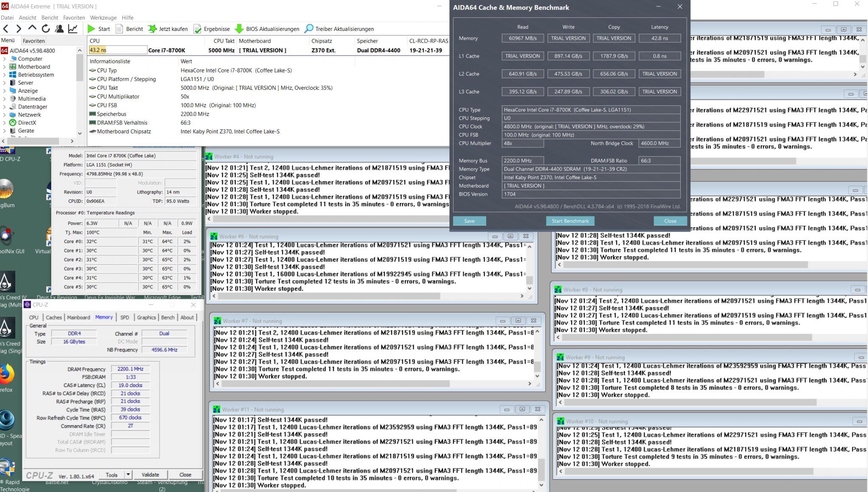This screenshot has width=868, height=492.
Task: Switch to the Menü sidebar tab
Action: point(8,41)
